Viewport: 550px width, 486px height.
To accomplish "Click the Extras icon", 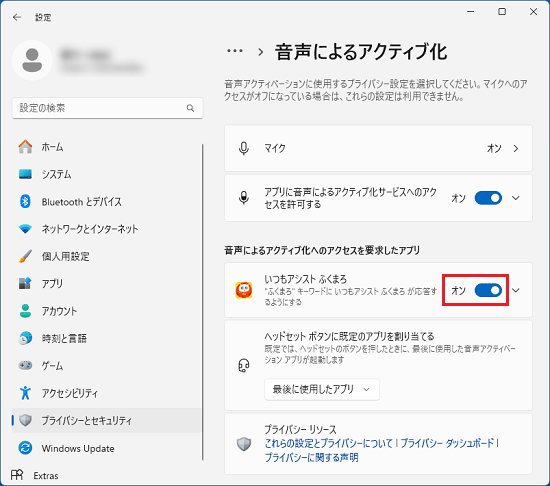I will [x=17, y=475].
